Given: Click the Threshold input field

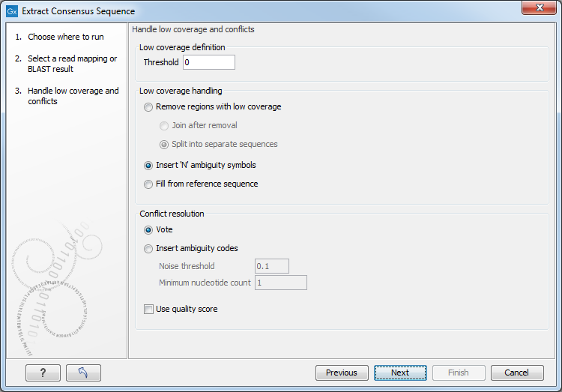Looking at the screenshot, I should tap(208, 63).
